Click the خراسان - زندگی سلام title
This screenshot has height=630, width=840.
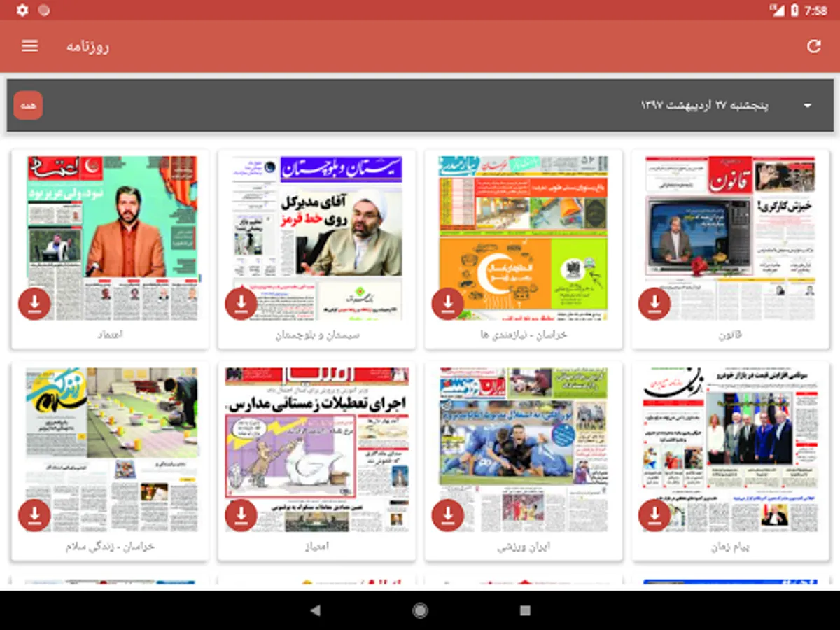110,547
